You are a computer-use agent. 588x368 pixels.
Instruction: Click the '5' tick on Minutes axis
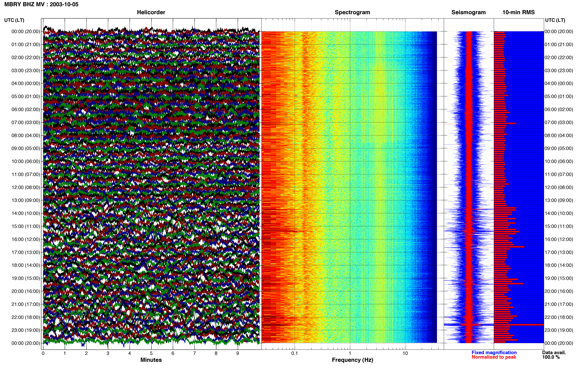[x=151, y=353]
